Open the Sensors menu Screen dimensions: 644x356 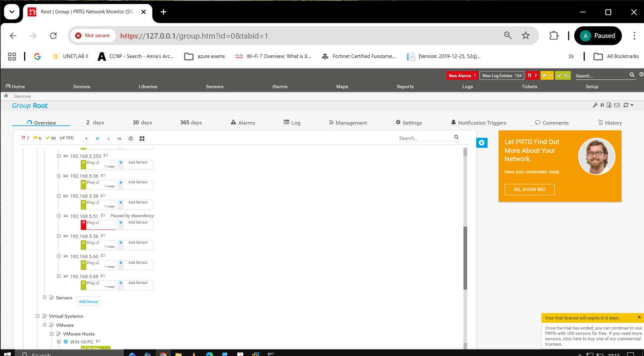[x=215, y=86]
